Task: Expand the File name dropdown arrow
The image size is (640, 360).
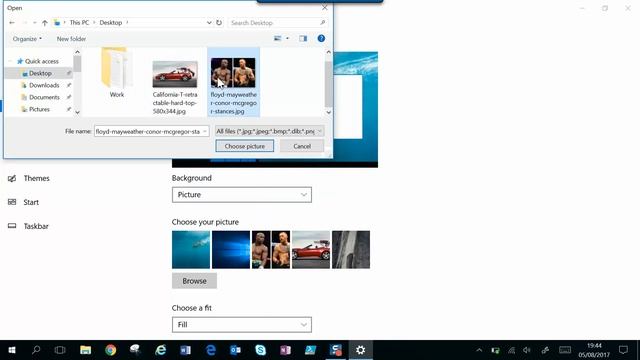Action: (x=205, y=131)
